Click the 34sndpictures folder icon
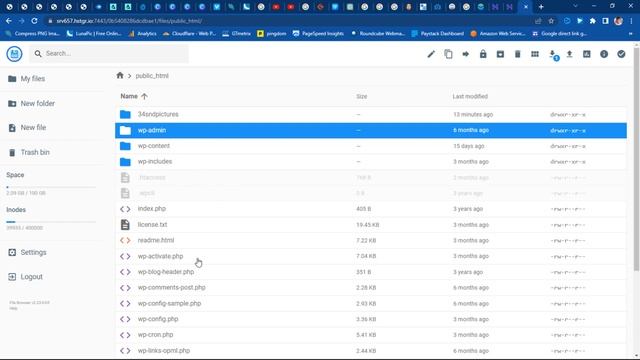Image resolution: width=640 pixels, height=360 pixels. pos(125,114)
